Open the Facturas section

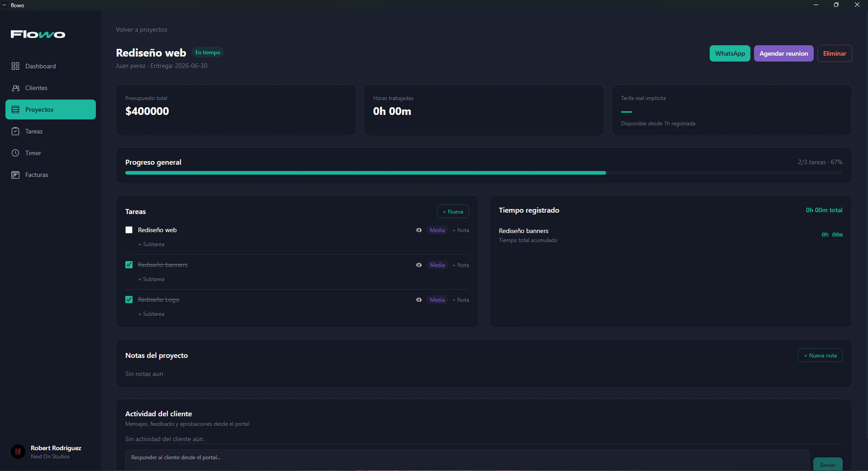coord(51,175)
